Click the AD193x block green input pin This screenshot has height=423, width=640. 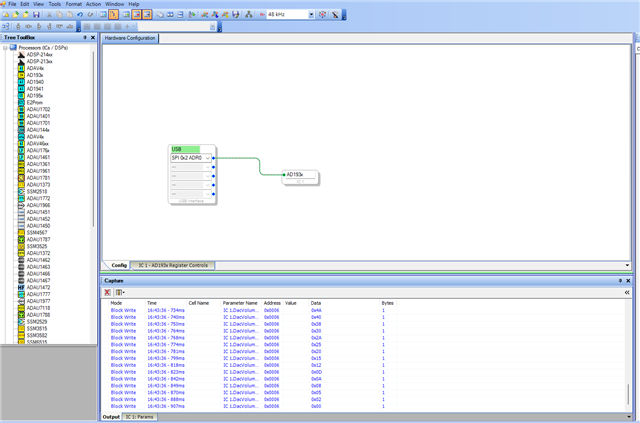pyautogui.click(x=284, y=175)
